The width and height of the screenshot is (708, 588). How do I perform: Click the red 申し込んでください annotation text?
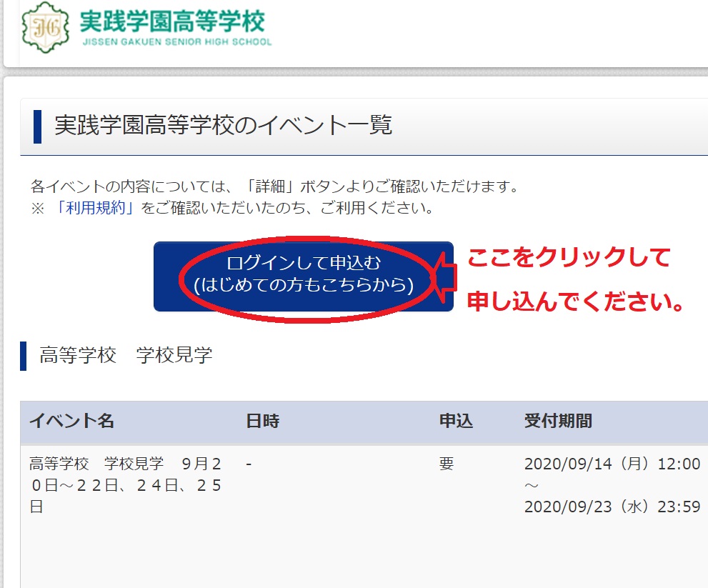pyautogui.click(x=576, y=302)
